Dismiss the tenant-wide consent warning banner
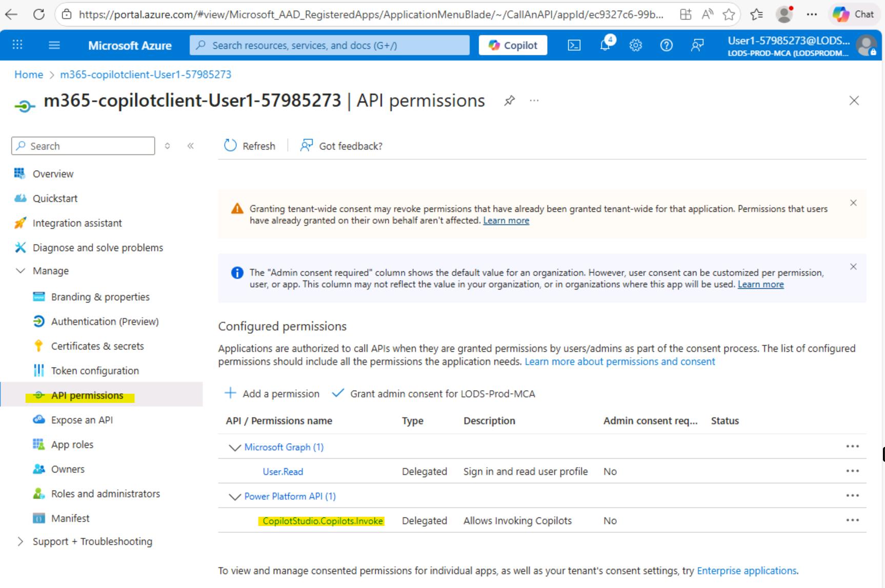 pos(853,203)
